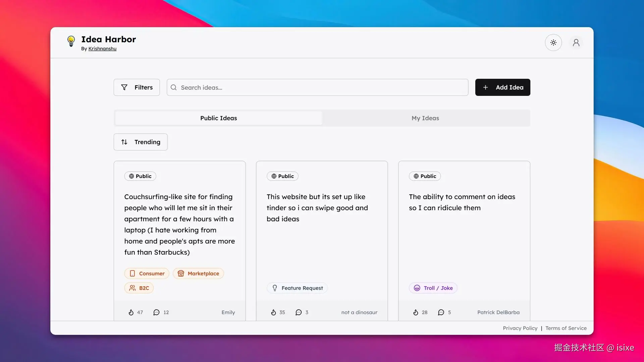Upvote the tinder-style website idea

pos(273,312)
